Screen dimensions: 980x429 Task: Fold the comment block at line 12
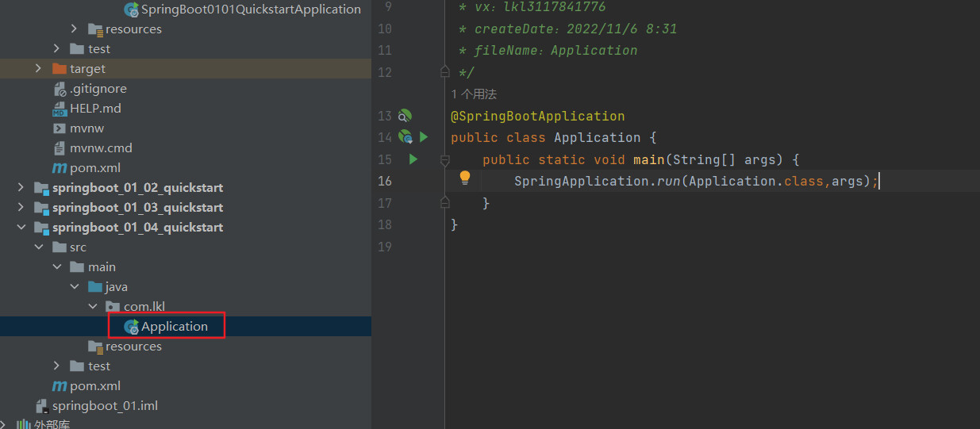tap(445, 72)
